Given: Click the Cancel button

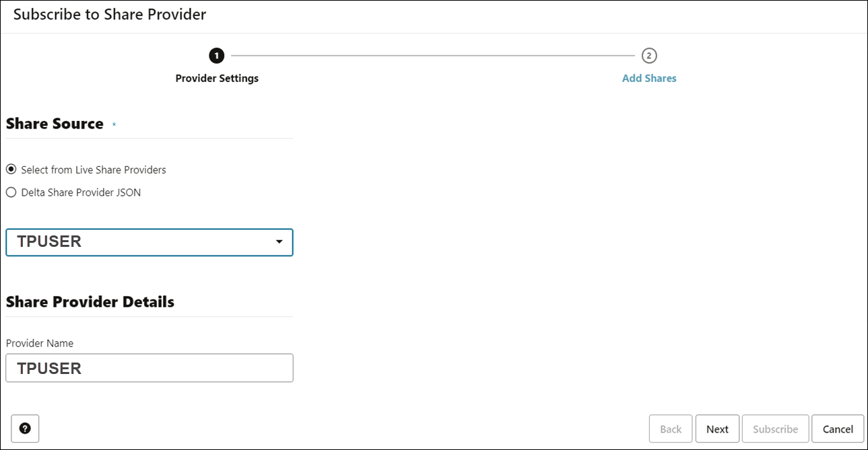Looking at the screenshot, I should (x=838, y=429).
